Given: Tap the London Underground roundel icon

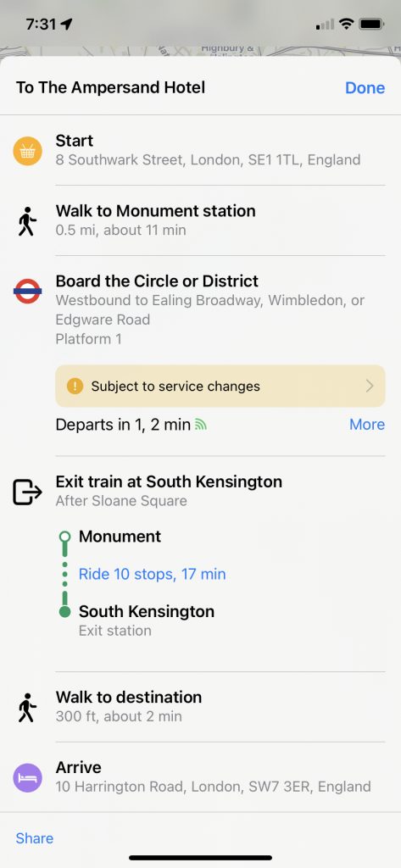Looking at the screenshot, I should click(27, 291).
